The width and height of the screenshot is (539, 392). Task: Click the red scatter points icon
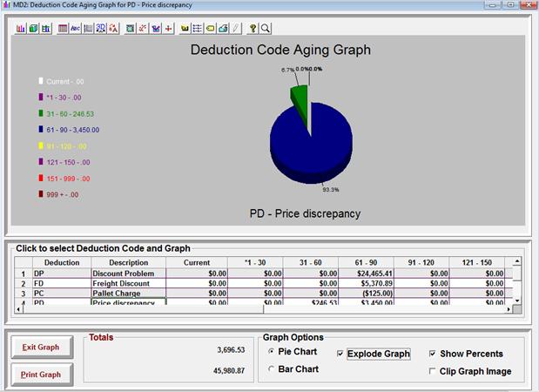coord(143,28)
